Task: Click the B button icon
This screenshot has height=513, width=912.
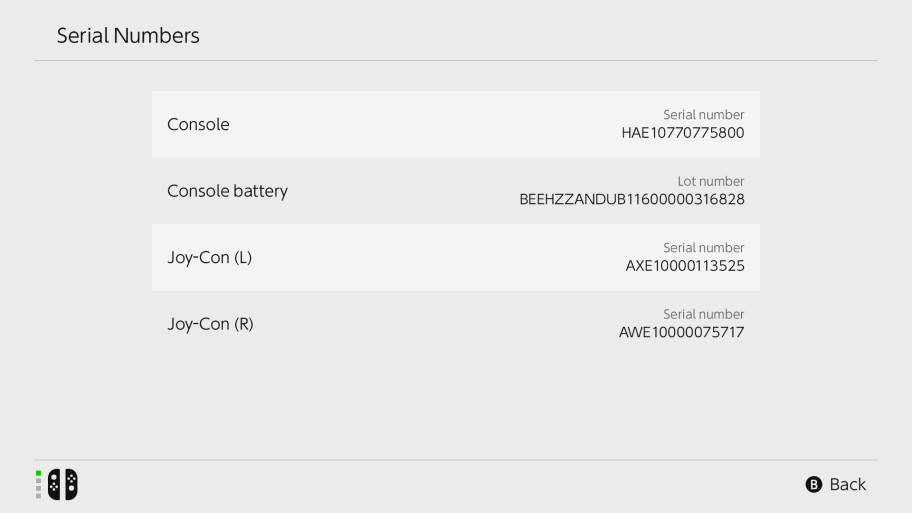Action: pyautogui.click(x=814, y=484)
